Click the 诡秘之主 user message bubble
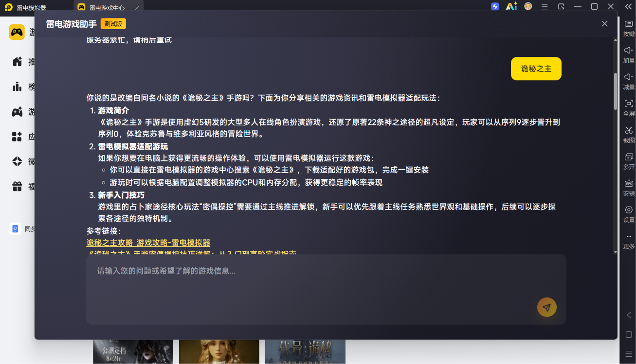The width and height of the screenshot is (636, 364). pyautogui.click(x=536, y=69)
